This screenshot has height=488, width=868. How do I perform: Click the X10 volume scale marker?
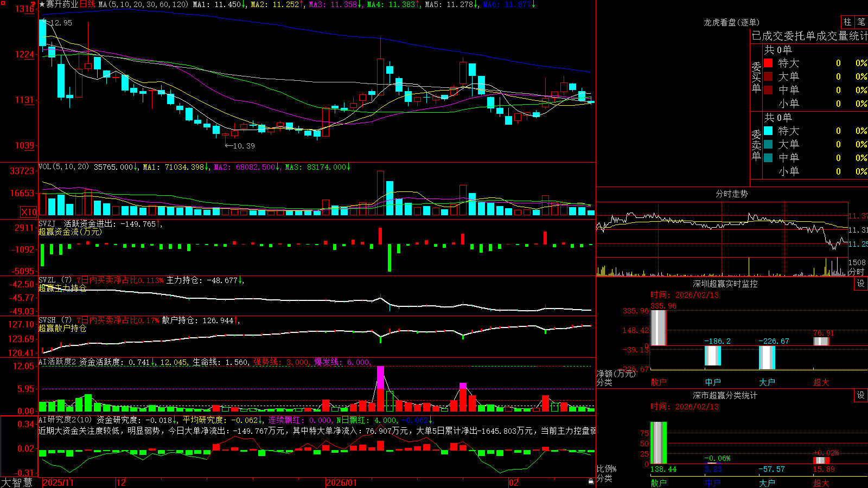point(29,212)
